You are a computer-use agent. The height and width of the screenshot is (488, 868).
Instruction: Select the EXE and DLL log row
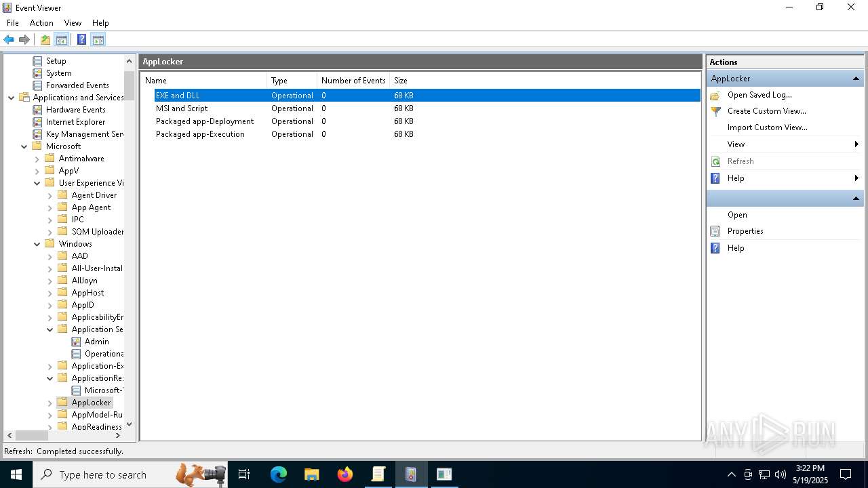[x=427, y=96]
